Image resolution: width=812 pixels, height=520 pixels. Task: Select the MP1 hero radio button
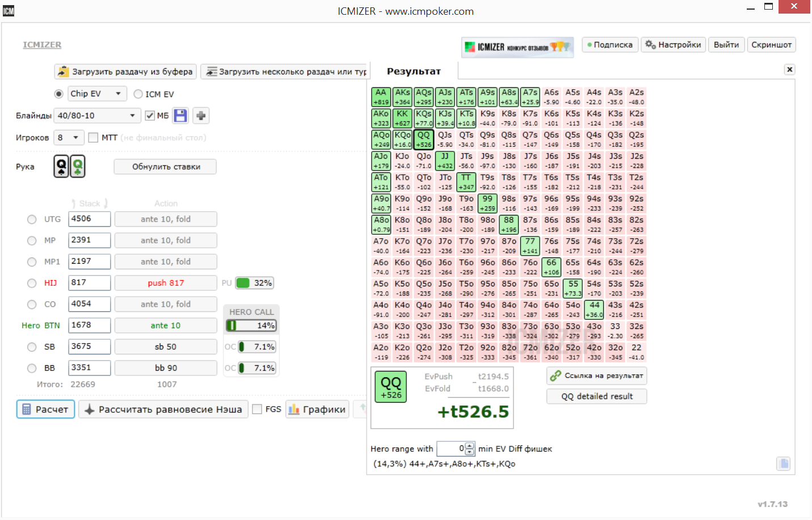click(x=32, y=261)
